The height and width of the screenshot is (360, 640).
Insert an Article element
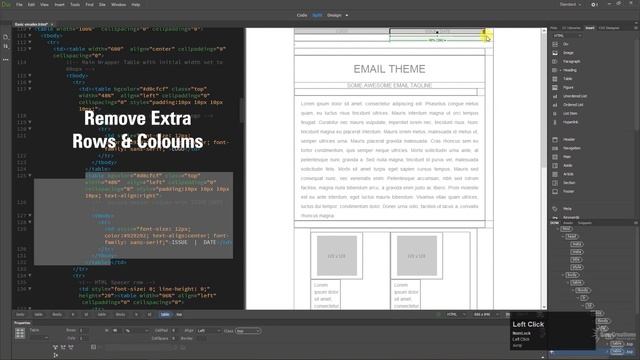pyautogui.click(x=568, y=174)
